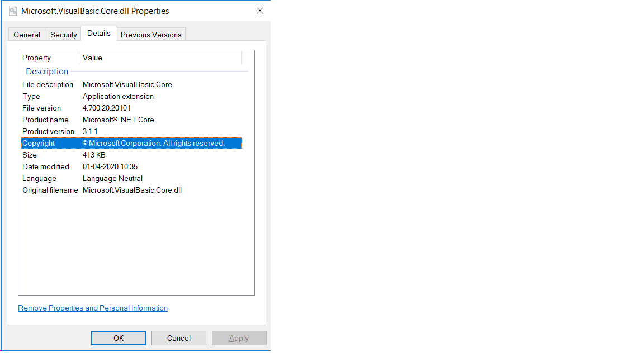Click the Value column header
This screenshot has width=644, height=362.
(x=92, y=58)
